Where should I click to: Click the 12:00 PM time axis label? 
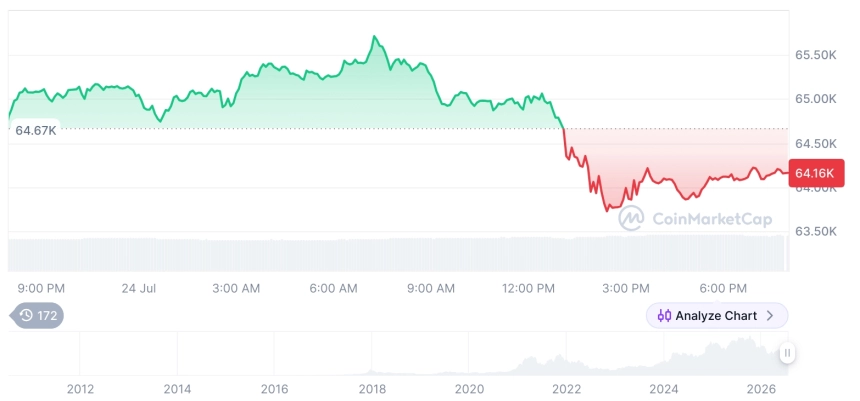528,288
